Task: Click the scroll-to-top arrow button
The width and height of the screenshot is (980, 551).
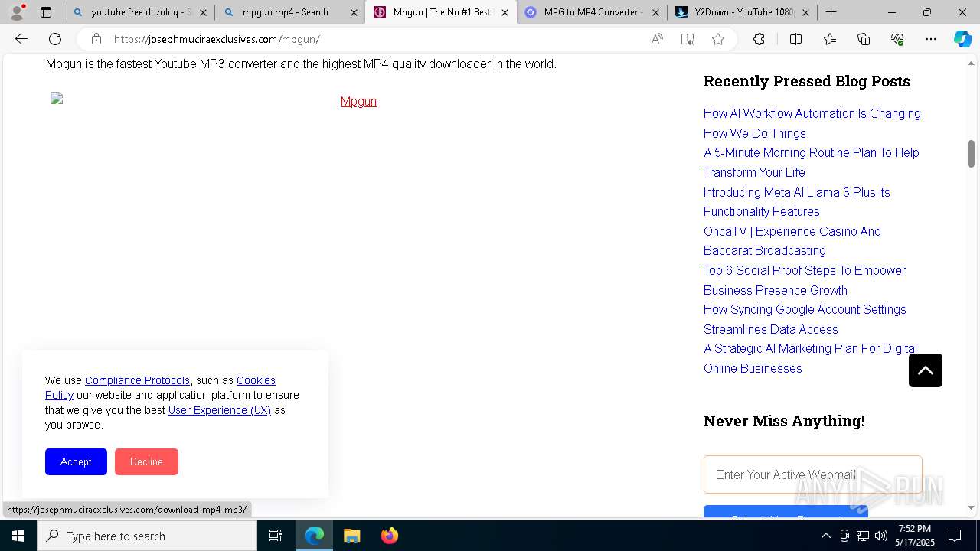Action: (x=926, y=370)
